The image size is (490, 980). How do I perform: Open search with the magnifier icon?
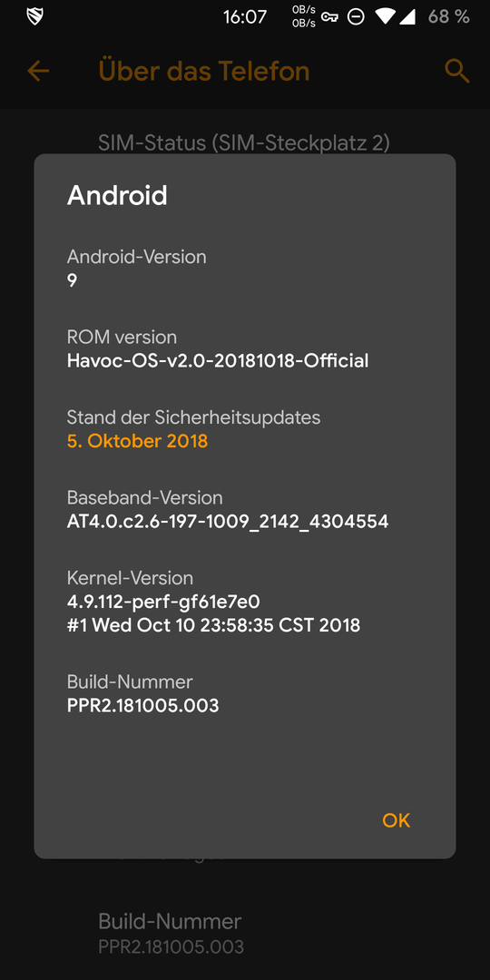(x=456, y=72)
